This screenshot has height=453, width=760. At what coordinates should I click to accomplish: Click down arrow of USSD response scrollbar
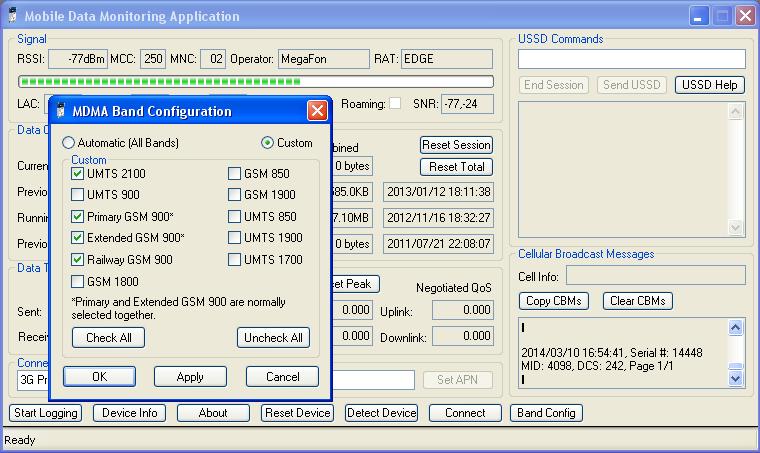(x=735, y=227)
